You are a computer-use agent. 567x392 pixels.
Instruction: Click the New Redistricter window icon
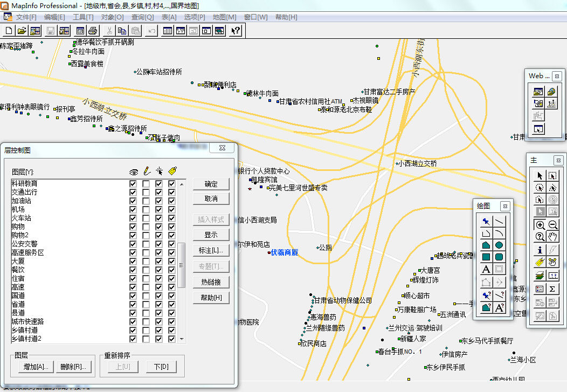point(219,31)
